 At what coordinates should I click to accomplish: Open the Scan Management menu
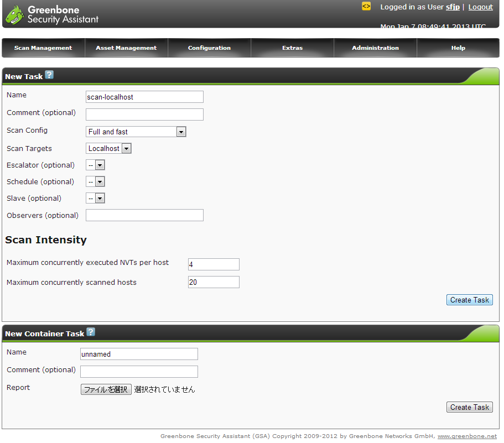pyautogui.click(x=43, y=48)
